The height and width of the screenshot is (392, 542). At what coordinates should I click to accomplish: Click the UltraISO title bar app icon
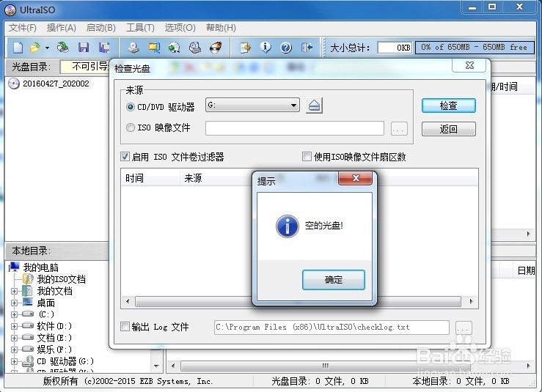click(10, 10)
